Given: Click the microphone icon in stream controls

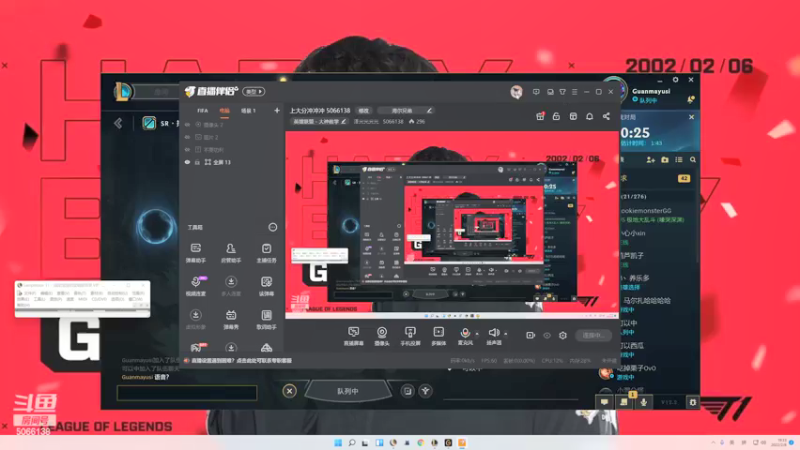Looking at the screenshot, I should (x=465, y=334).
